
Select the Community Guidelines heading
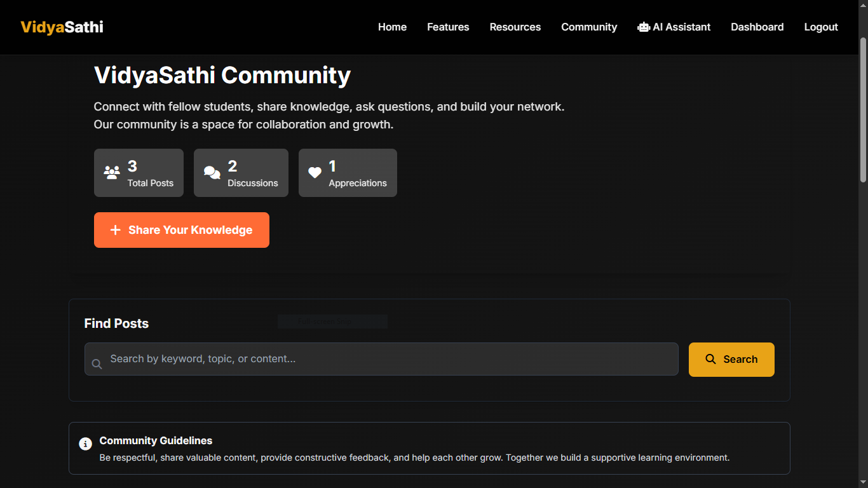tap(156, 440)
